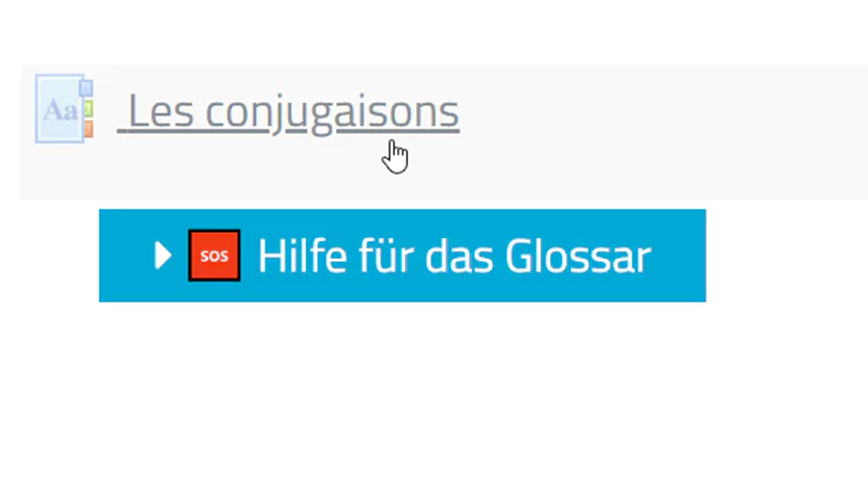Screen dimensions: 868x488
Task: Open the Les conjugaisons link
Action: (x=288, y=112)
